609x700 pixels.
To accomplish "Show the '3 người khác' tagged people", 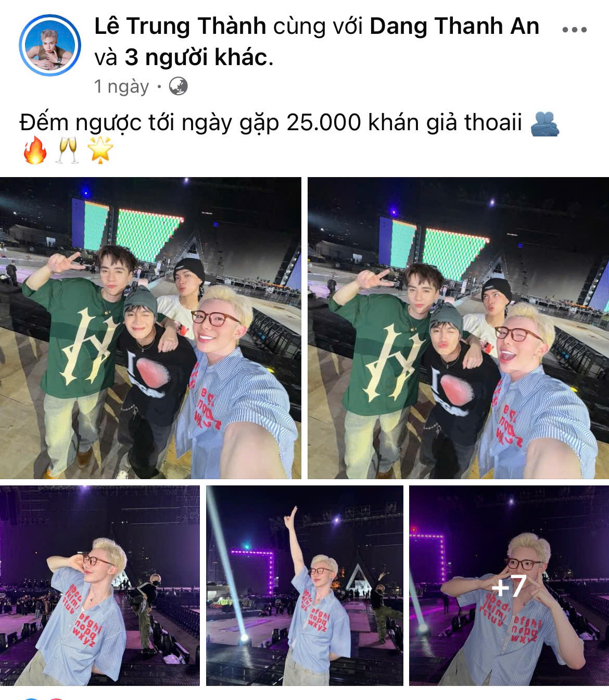I will pos(196,57).
